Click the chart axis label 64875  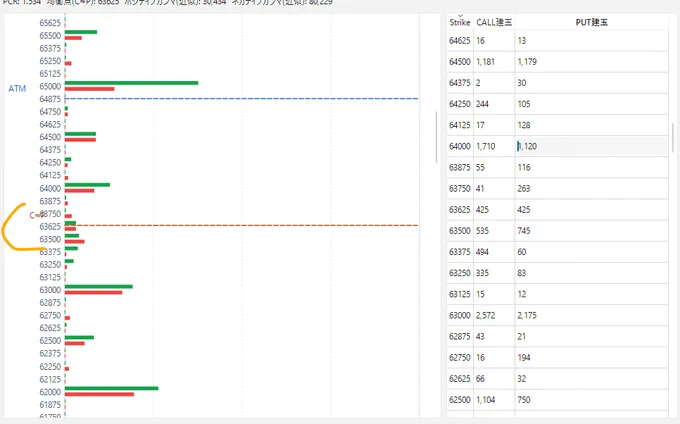click(50, 99)
